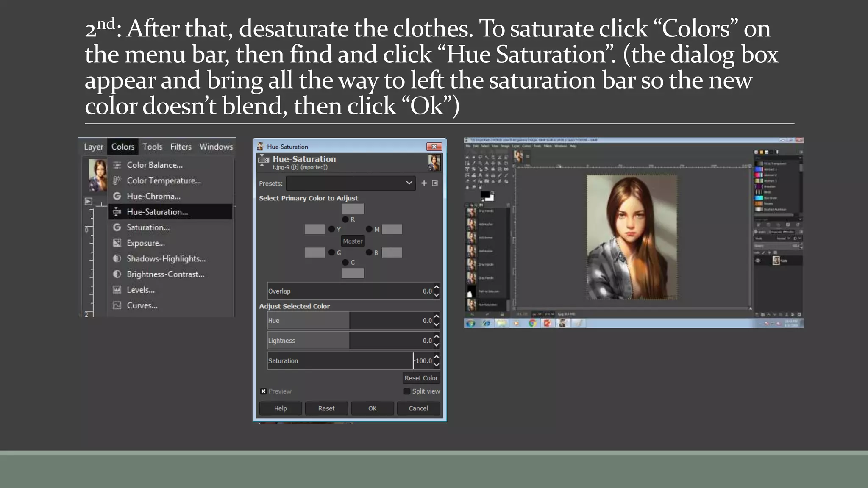Open the Presets dropdown
Viewport: 868px width, 488px height.
click(351, 183)
